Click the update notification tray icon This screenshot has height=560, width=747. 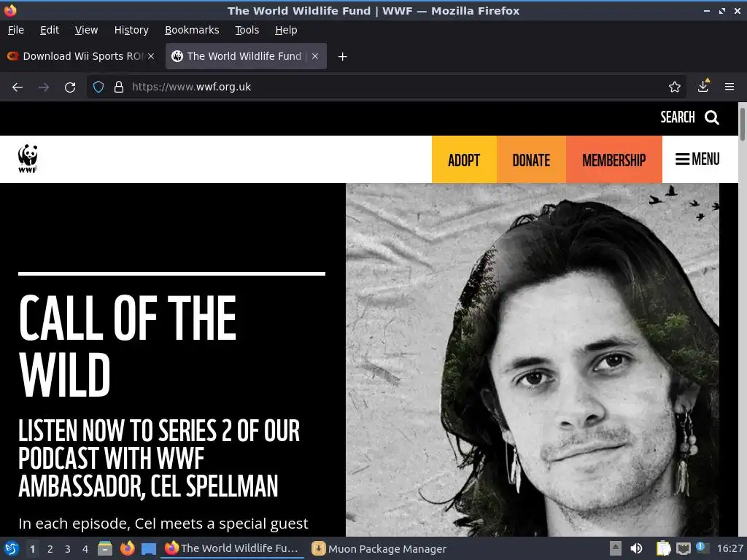pyautogui.click(x=703, y=548)
